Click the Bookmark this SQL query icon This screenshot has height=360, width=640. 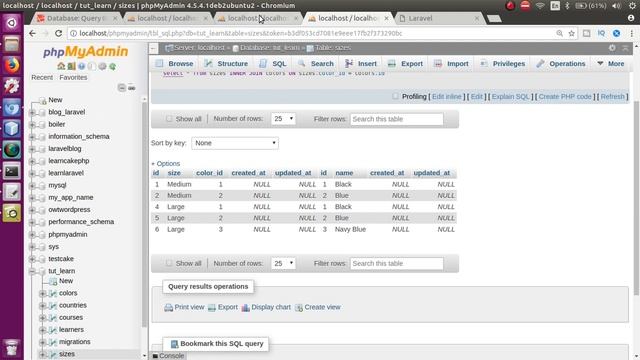click(x=174, y=344)
